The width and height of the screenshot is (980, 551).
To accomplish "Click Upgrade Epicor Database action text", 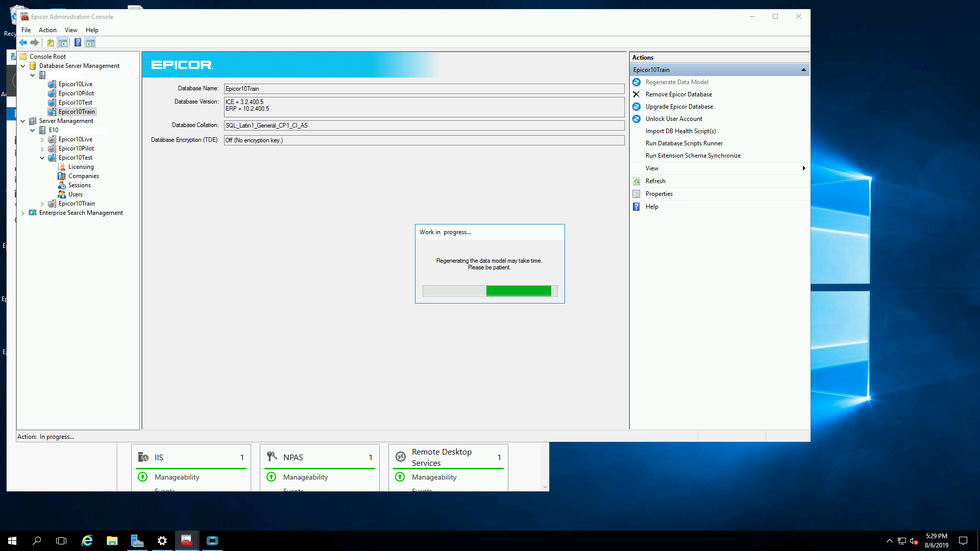I will (679, 107).
